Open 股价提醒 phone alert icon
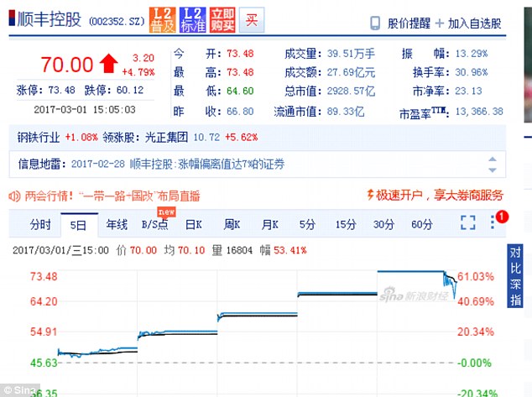 374,22
